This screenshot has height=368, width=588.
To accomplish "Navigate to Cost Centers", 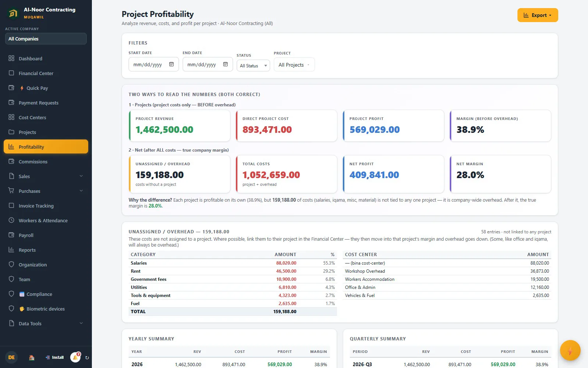I will pyautogui.click(x=46, y=117).
